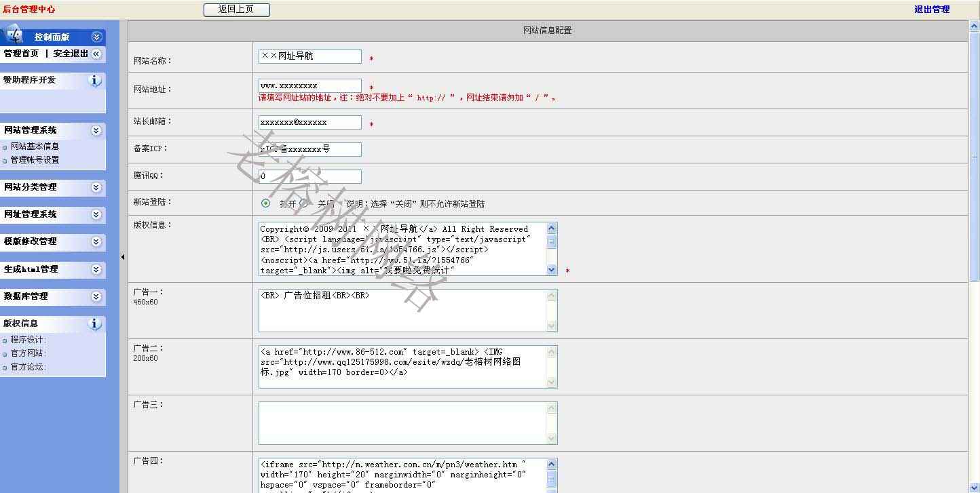The image size is (980, 493).
Task: Focus the 网站地址 input field
Action: pos(310,86)
